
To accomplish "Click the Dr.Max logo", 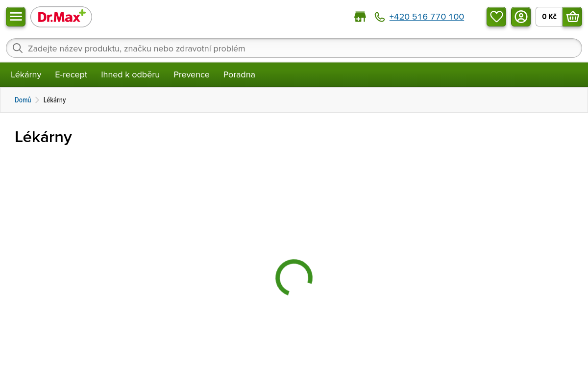I will (x=61, y=17).
